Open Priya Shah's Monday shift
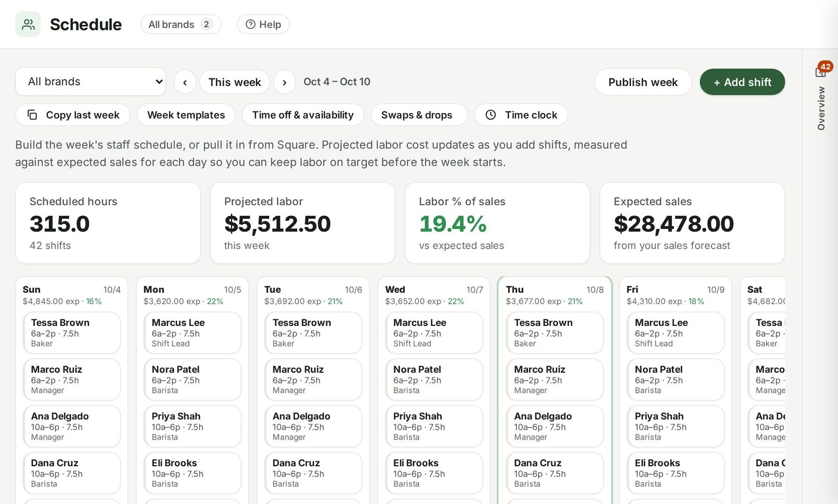The width and height of the screenshot is (838, 504). pos(192,426)
